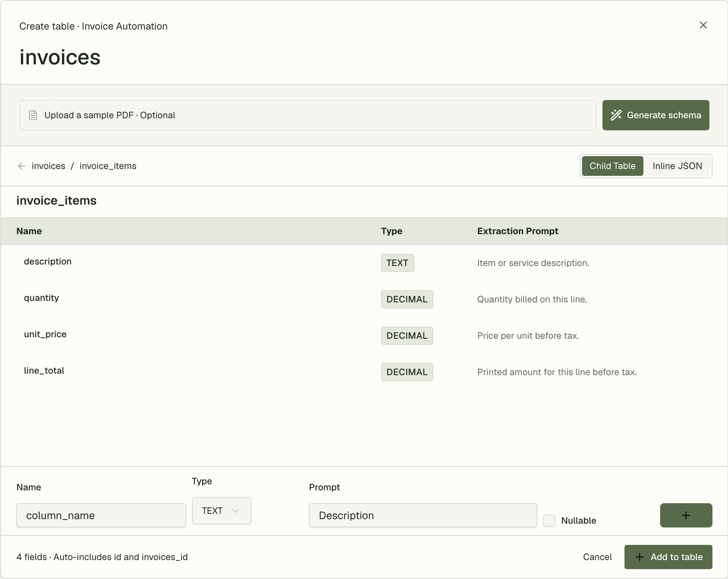Image resolution: width=728 pixels, height=579 pixels.
Task: Click 'Printed amount for this line before tax.'
Action: 557,372
